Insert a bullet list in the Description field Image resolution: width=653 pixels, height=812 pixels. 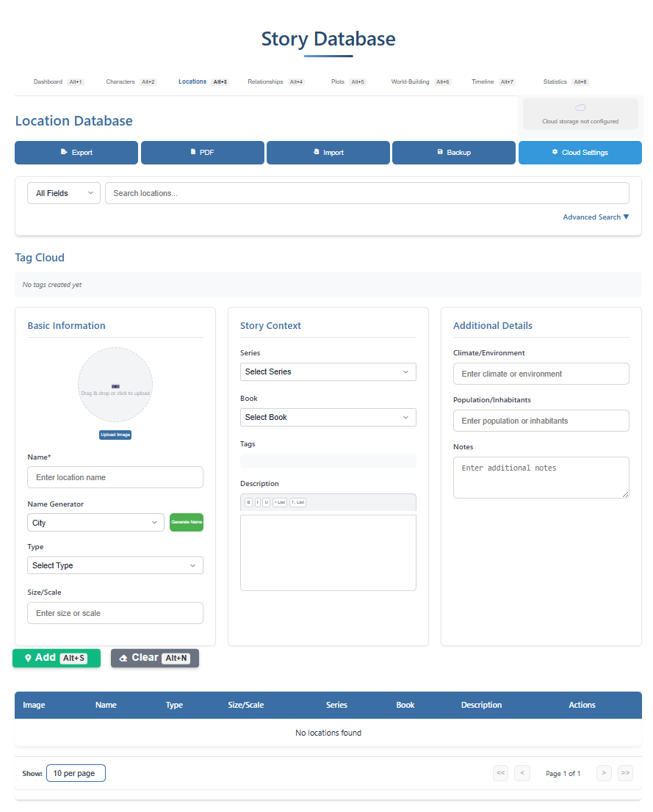pyautogui.click(x=280, y=502)
